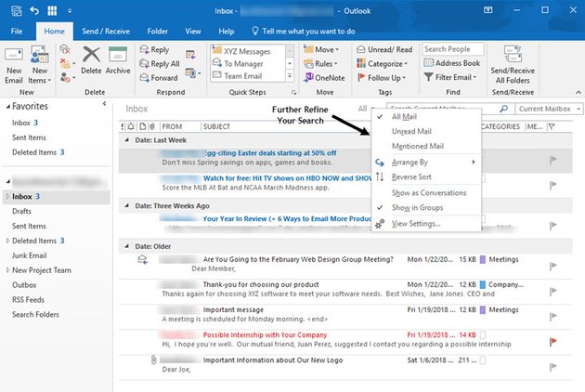Send to OneNote using ribbon icon

coord(309,77)
